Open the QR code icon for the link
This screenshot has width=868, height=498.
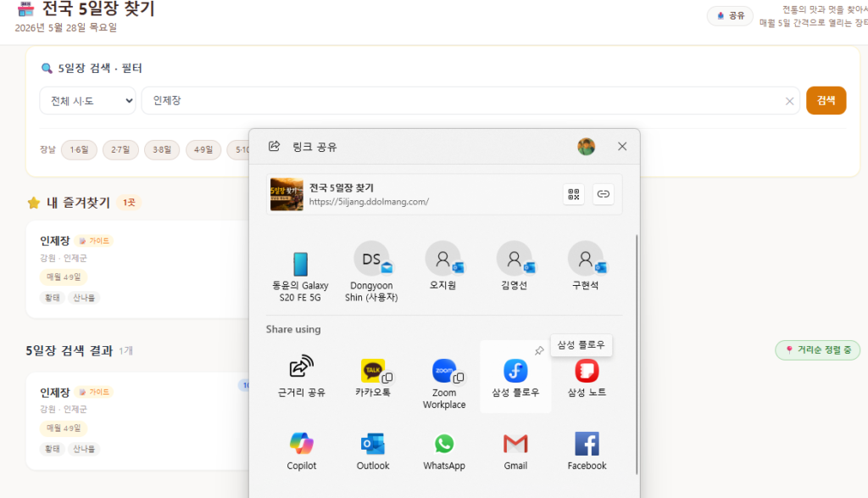click(574, 194)
